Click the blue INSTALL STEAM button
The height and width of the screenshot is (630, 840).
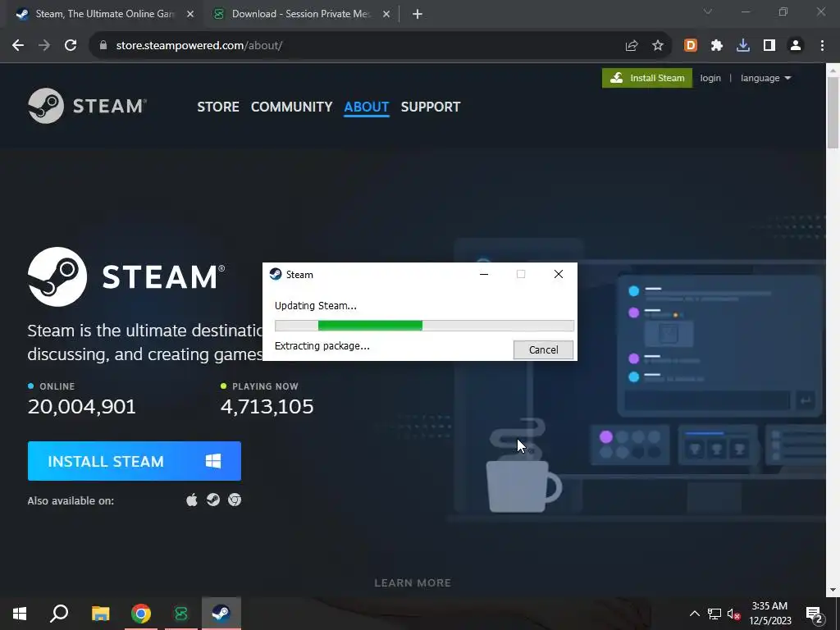pos(135,461)
